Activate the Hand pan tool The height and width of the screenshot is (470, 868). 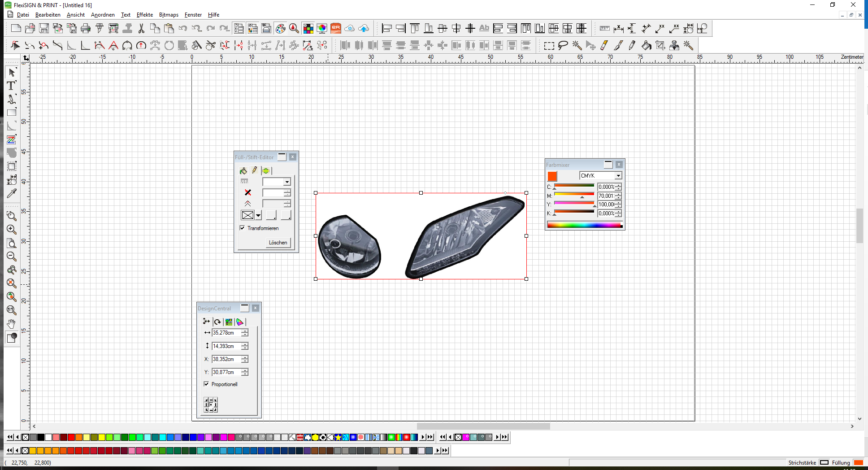12,323
